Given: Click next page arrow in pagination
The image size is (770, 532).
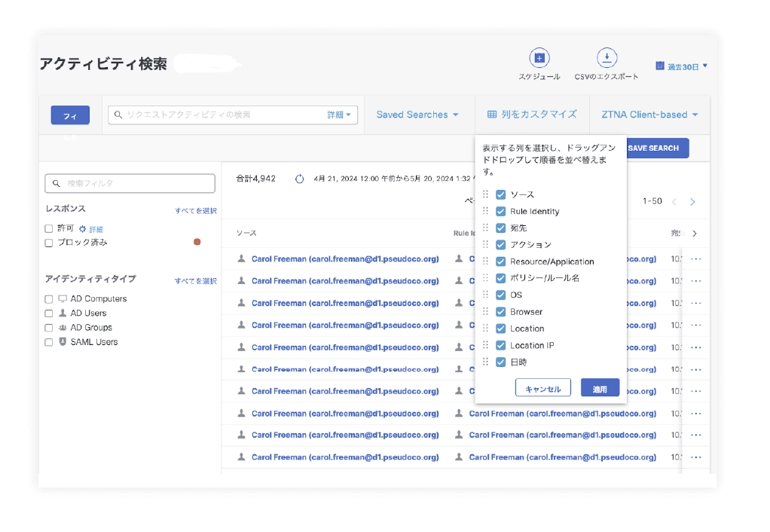Looking at the screenshot, I should coord(692,202).
